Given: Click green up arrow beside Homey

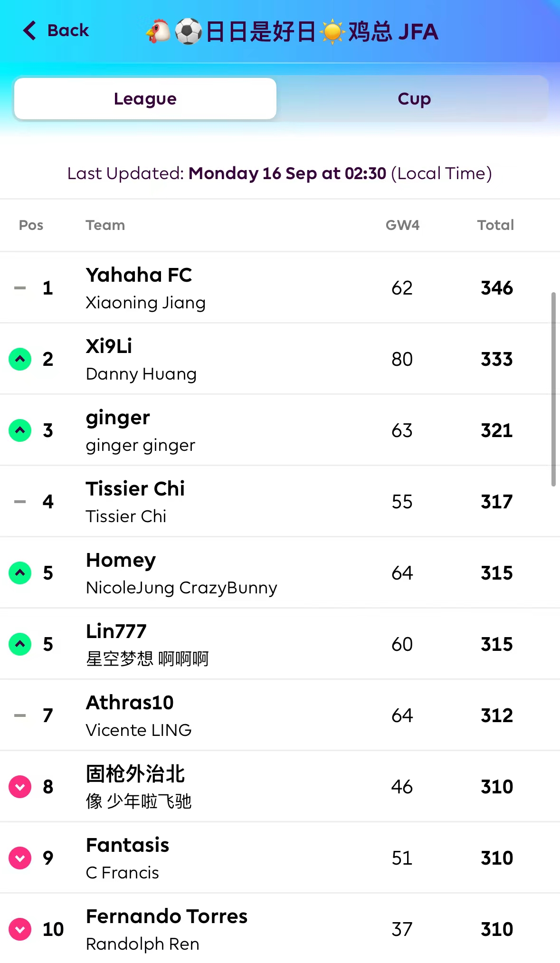Looking at the screenshot, I should 20,573.
